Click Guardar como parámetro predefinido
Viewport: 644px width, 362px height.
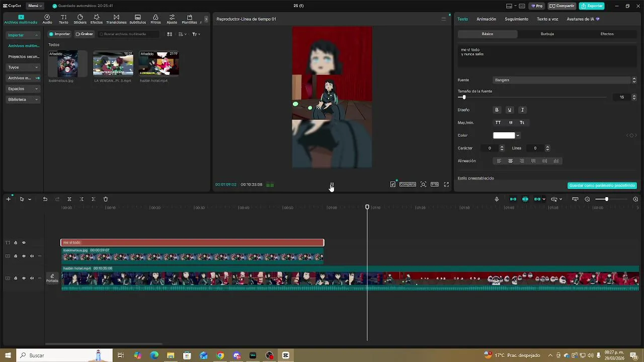click(x=602, y=186)
